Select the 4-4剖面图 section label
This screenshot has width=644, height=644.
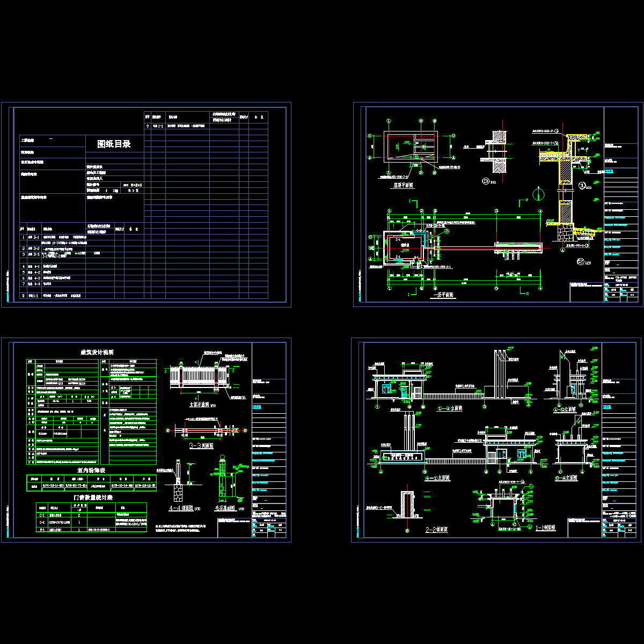181,508
